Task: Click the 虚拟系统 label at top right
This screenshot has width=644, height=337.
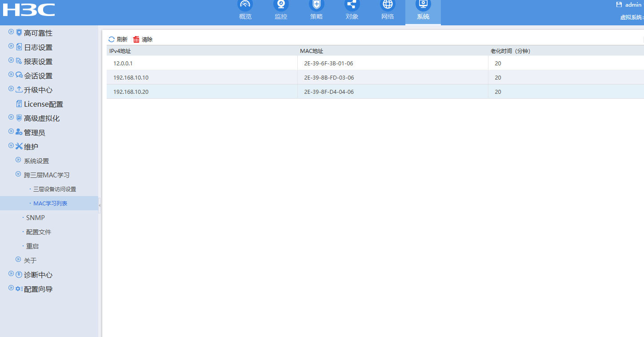Action: [632, 17]
